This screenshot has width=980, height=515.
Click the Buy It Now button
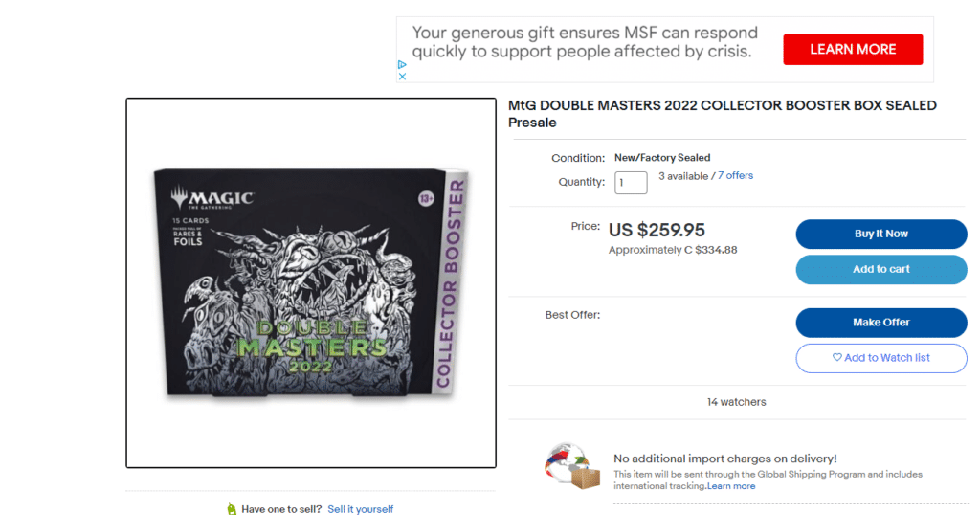click(880, 234)
